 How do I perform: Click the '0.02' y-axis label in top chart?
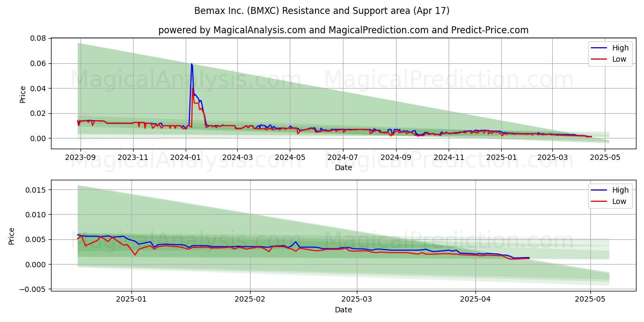(38, 113)
